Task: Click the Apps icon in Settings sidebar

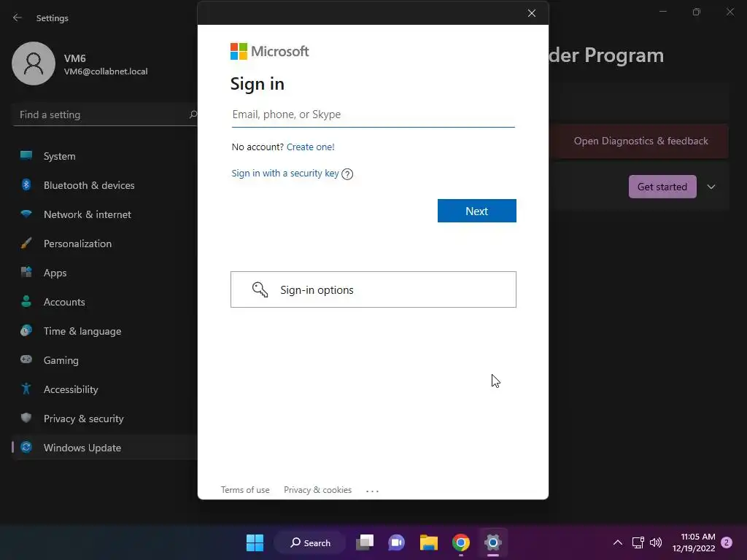Action: [x=26, y=273]
